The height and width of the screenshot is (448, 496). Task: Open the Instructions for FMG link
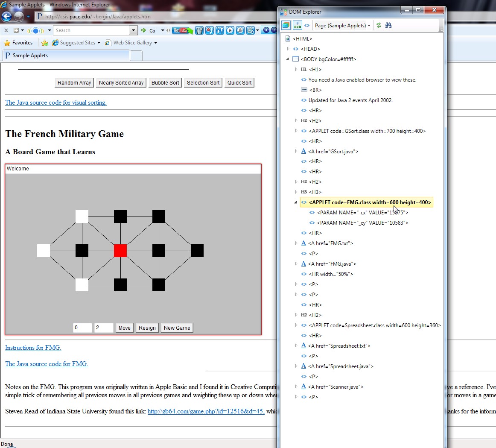click(33, 347)
